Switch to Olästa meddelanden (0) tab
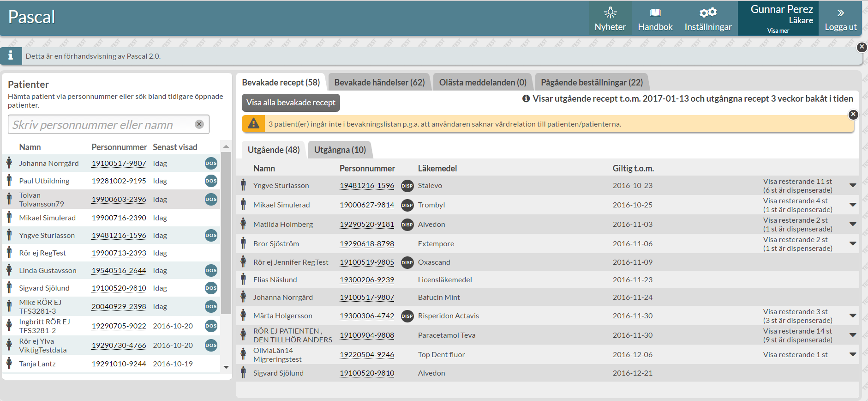The width and height of the screenshot is (868, 401). (x=483, y=82)
